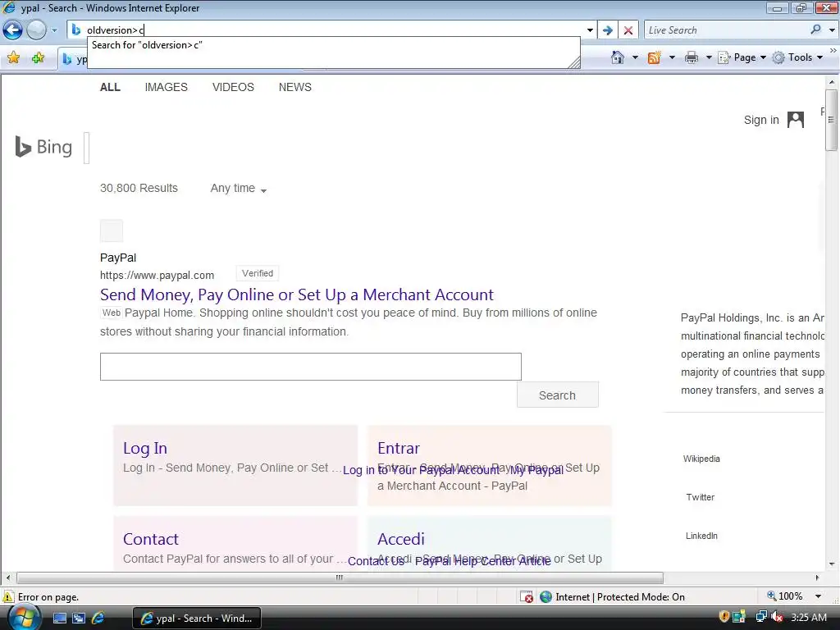The height and width of the screenshot is (630, 840).
Task: Open the Any time filter dropdown
Action: (238, 188)
